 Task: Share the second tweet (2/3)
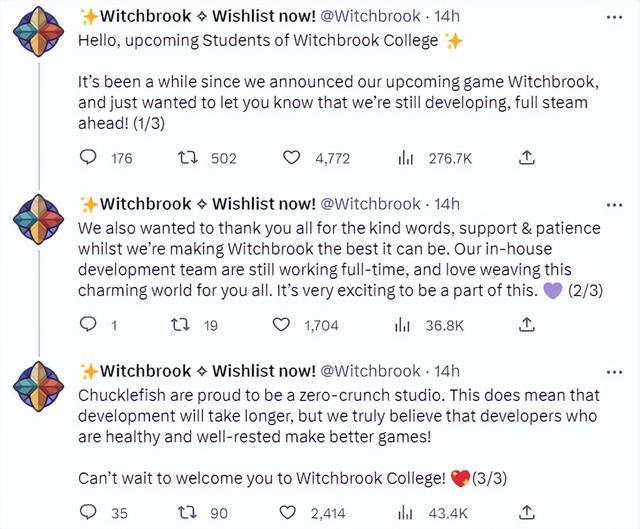point(528,324)
